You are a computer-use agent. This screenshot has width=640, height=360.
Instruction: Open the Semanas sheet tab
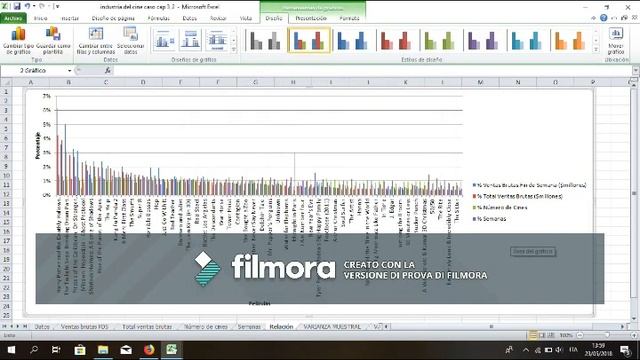coord(249,327)
